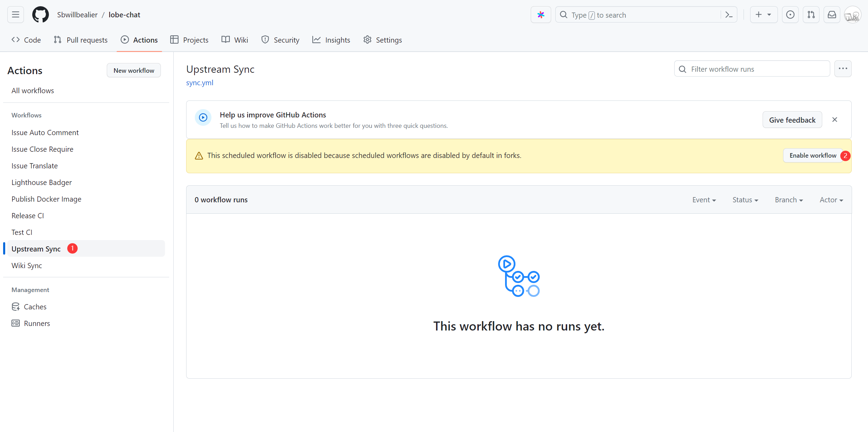The width and height of the screenshot is (868, 432).
Task: Select All workflows in the sidebar
Action: pos(33,90)
